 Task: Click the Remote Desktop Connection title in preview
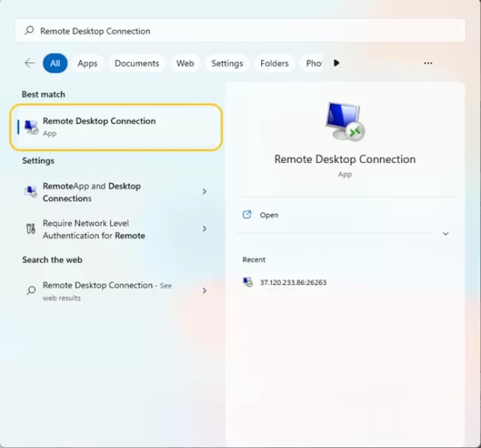[x=345, y=159]
